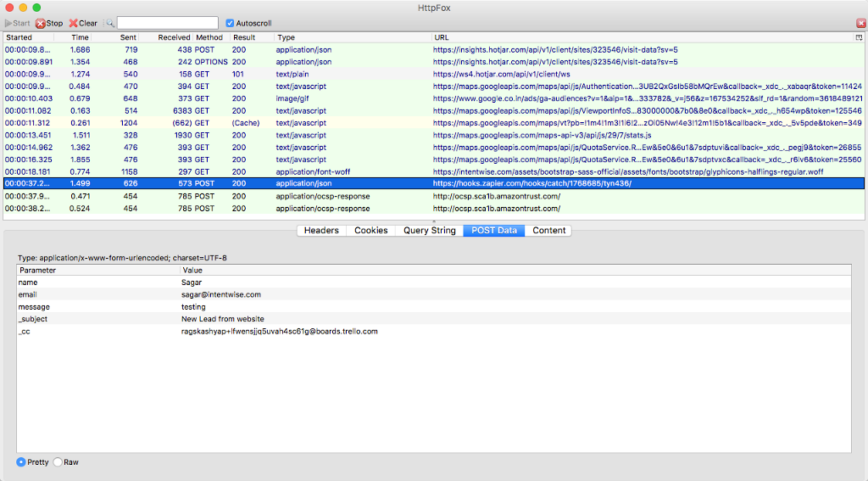Switch to the Cookies tab
The image size is (868, 481).
pos(371,231)
